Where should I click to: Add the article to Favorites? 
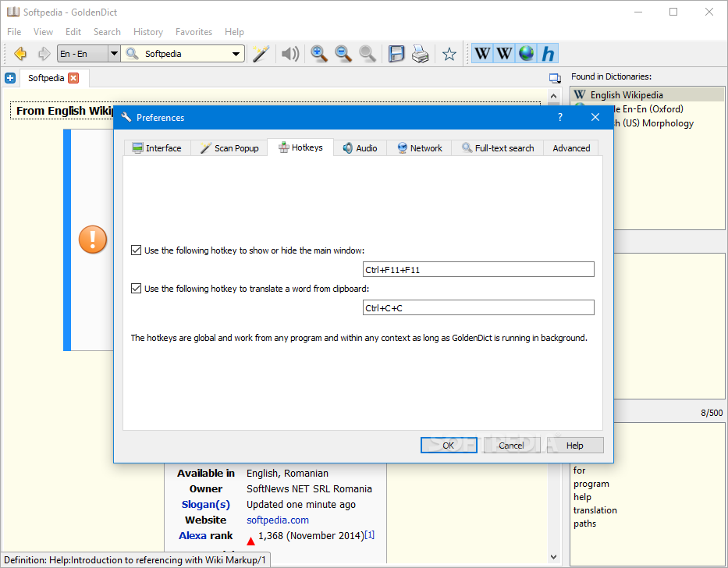pos(449,55)
